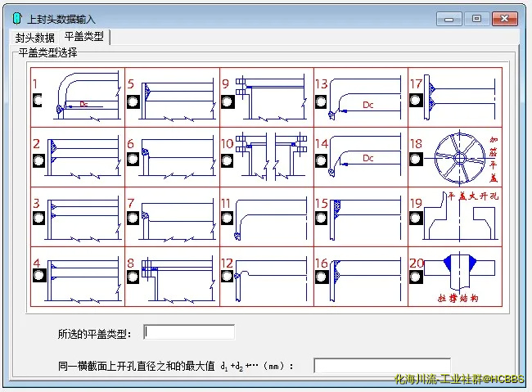This screenshot has width=532, height=392.
Task: Pick radio button for type 20 拉撑结构
Action: coord(415,277)
